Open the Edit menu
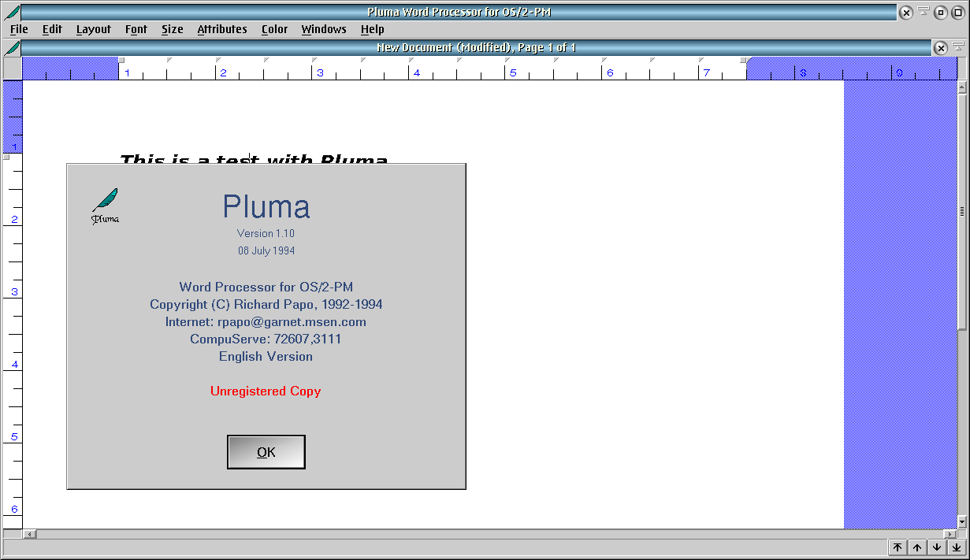 coord(52,29)
